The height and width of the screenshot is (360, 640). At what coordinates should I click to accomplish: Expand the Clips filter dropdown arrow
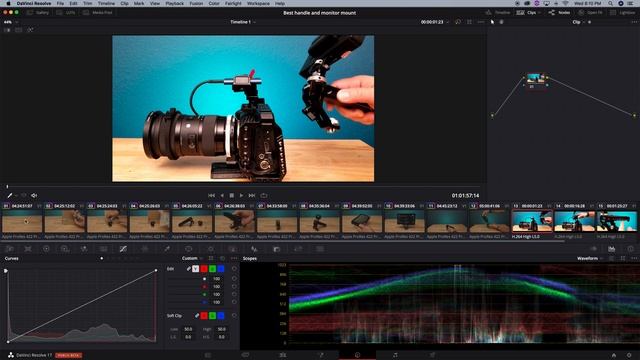pyautogui.click(x=539, y=13)
